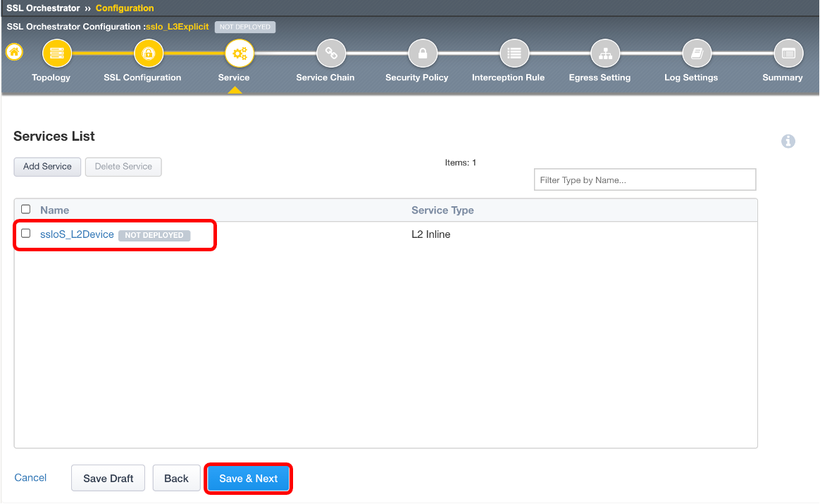Click the Add Service button
Viewport: 820px width, 504px height.
tap(47, 167)
